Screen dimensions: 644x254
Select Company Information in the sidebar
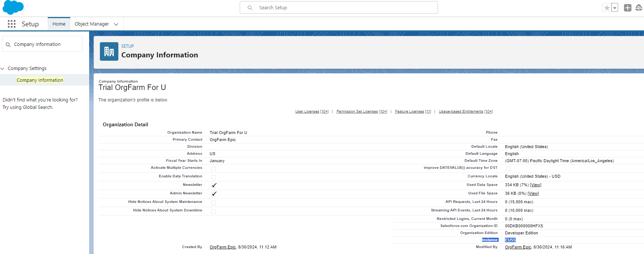[40, 80]
